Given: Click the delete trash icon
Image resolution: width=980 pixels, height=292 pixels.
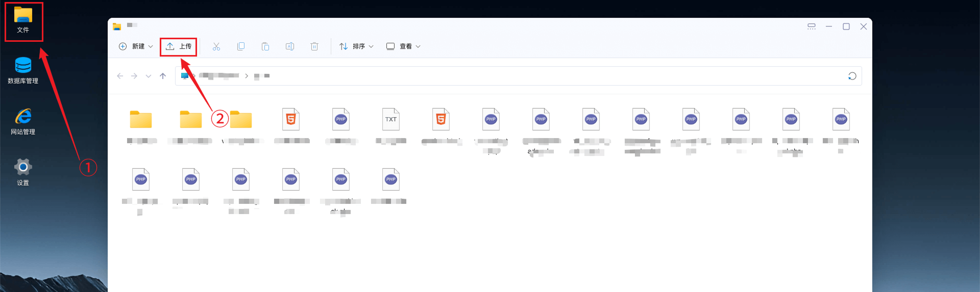Looking at the screenshot, I should pos(314,46).
